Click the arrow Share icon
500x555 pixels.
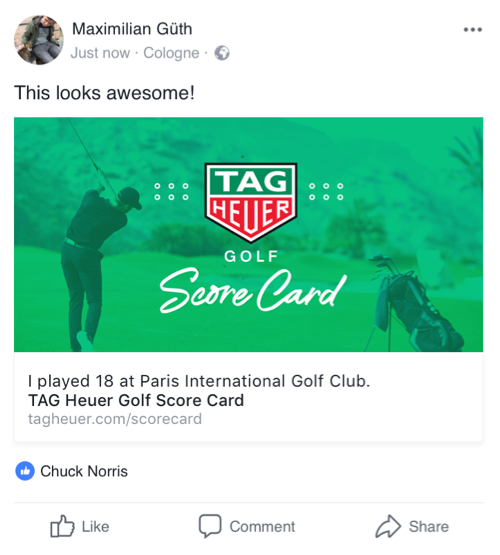tap(388, 526)
